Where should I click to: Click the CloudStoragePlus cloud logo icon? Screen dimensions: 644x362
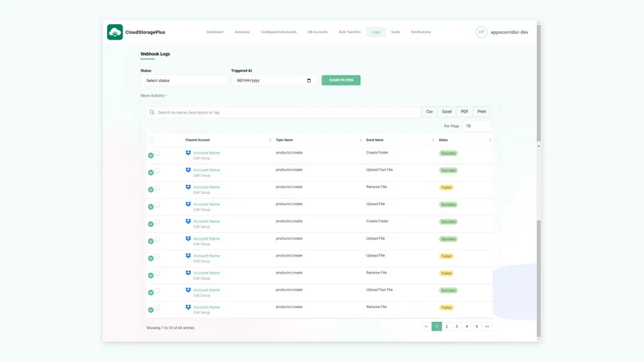click(114, 32)
